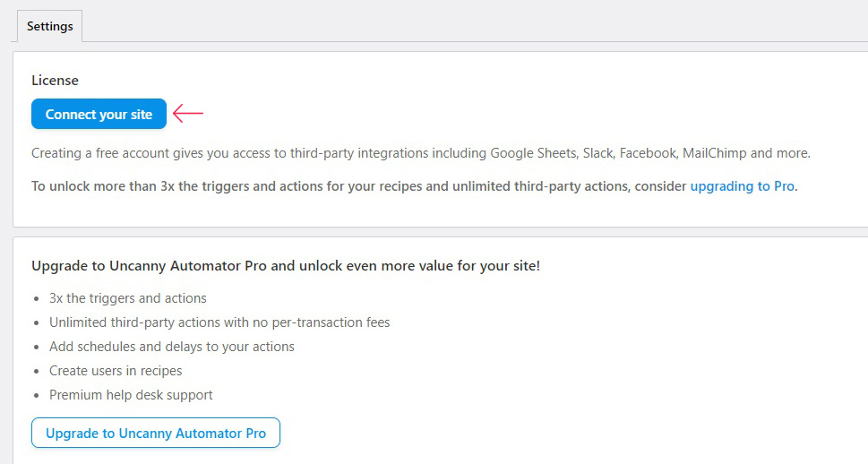The height and width of the screenshot is (464, 868).
Task: Select 'Premium help desk support' list item
Action: pyautogui.click(x=131, y=395)
